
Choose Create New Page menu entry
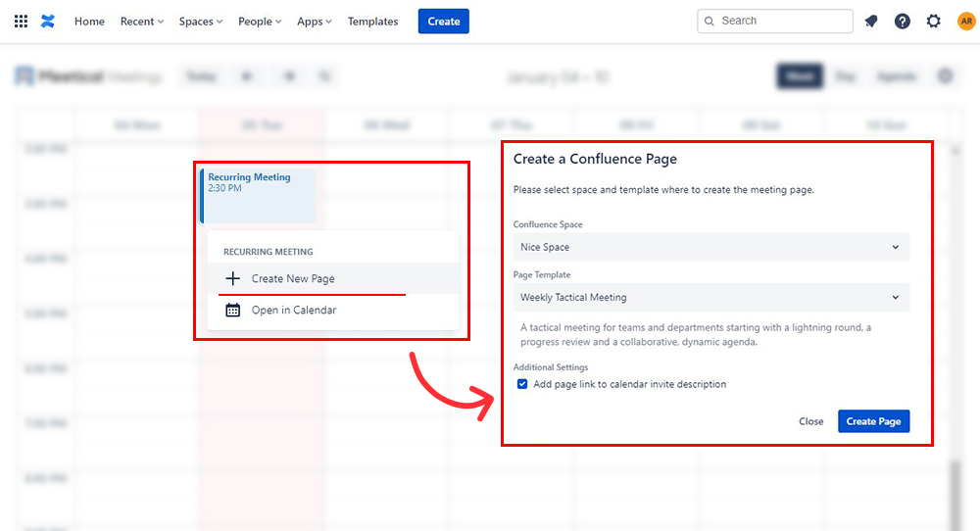[x=333, y=278]
